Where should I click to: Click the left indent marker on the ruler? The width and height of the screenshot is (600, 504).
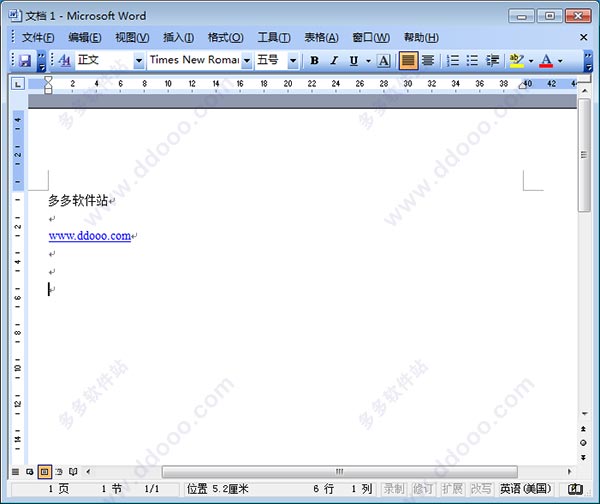coord(48,89)
